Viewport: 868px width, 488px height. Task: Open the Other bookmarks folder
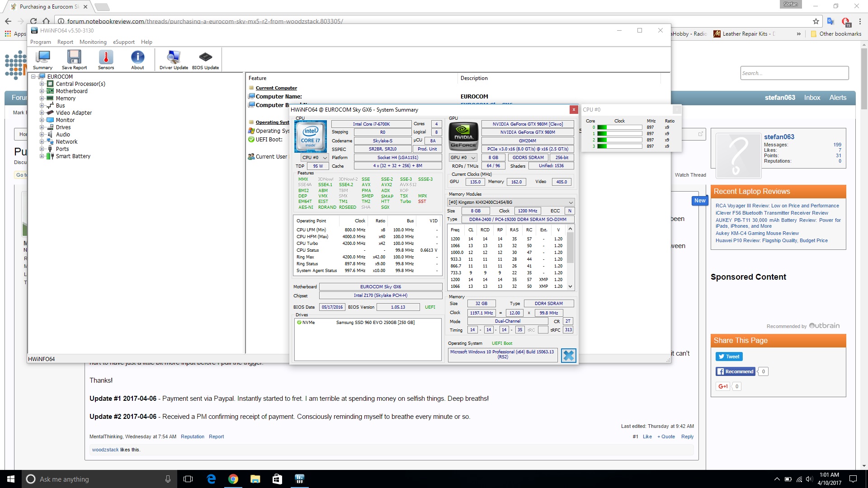pyautogui.click(x=836, y=34)
